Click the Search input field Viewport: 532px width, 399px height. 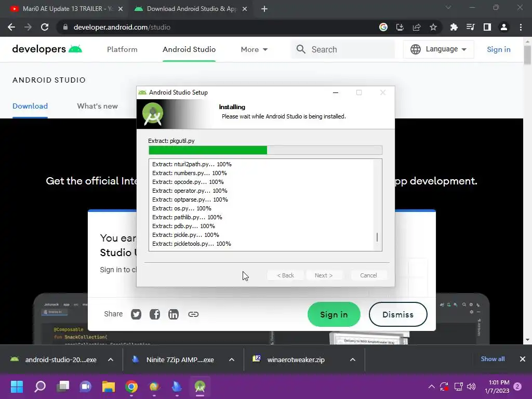[343, 49]
